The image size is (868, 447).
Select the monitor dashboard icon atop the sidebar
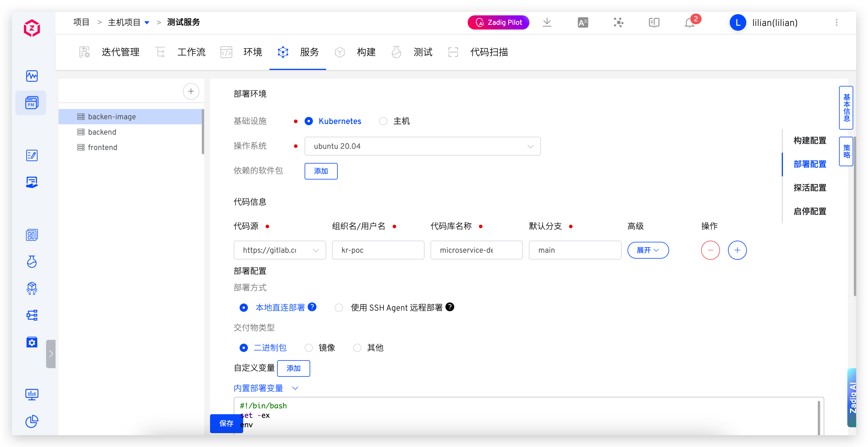coord(31,76)
